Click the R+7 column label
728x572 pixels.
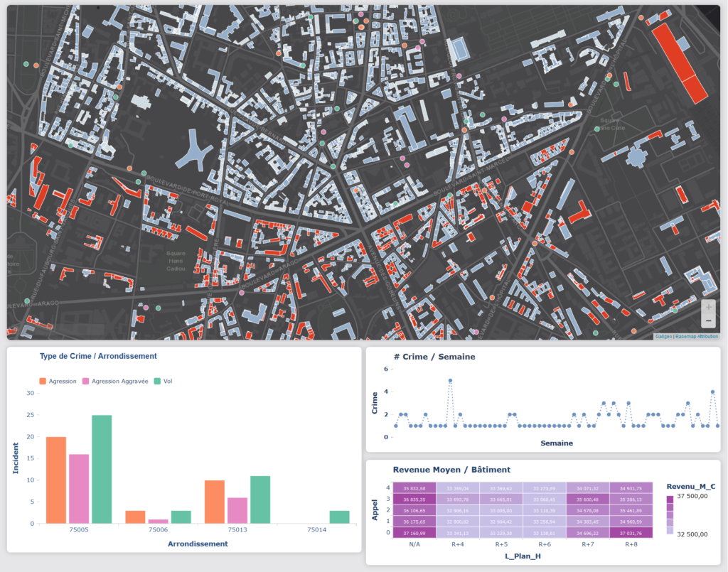pyautogui.click(x=588, y=544)
